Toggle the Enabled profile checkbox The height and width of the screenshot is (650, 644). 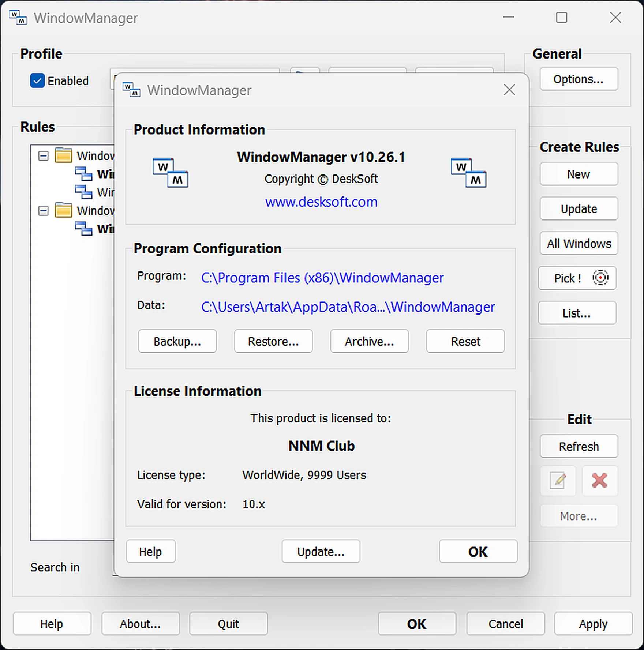(37, 80)
